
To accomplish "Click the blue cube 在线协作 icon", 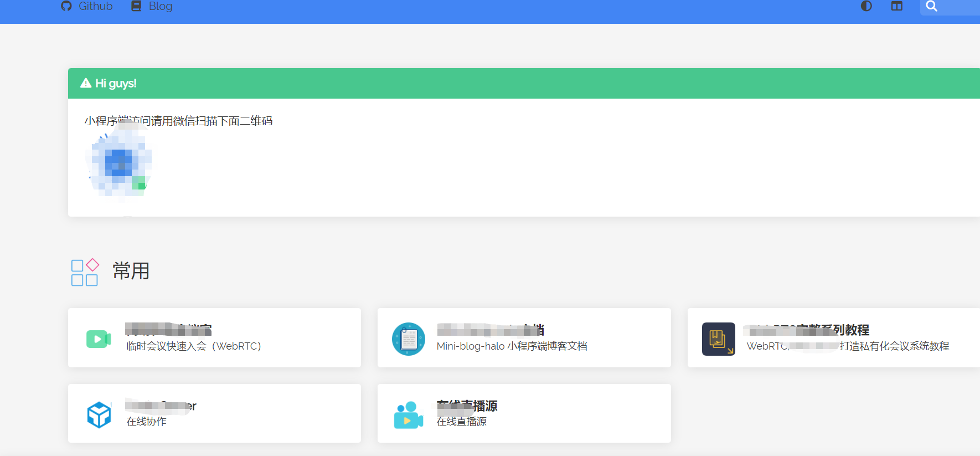I will 99,414.
